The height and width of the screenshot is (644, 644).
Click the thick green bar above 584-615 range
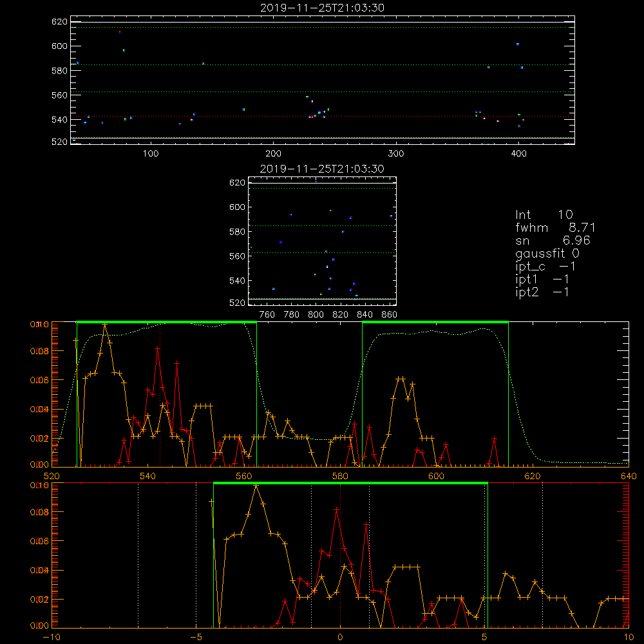(435, 322)
